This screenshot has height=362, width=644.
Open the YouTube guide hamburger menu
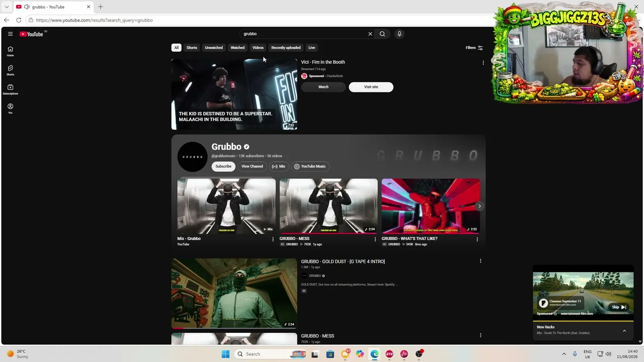(x=10, y=34)
